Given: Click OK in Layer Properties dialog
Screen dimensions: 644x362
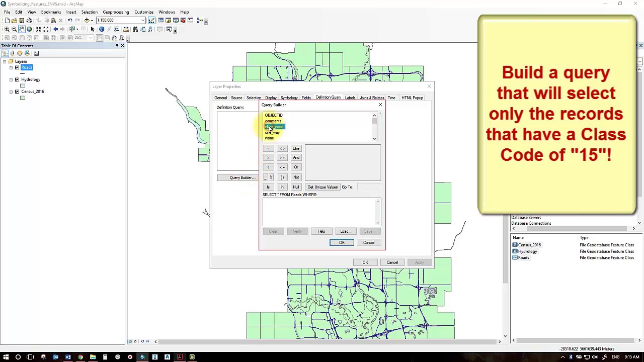Looking at the screenshot, I should click(365, 262).
